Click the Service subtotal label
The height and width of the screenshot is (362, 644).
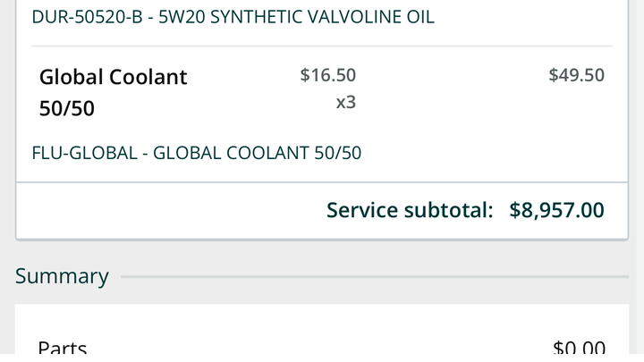point(409,210)
